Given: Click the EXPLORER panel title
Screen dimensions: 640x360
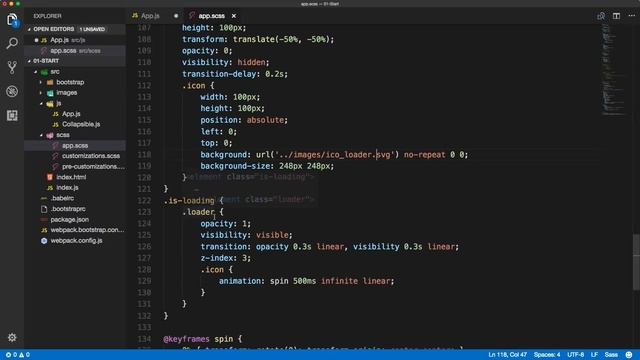Looking at the screenshot, I should click(x=47, y=16).
